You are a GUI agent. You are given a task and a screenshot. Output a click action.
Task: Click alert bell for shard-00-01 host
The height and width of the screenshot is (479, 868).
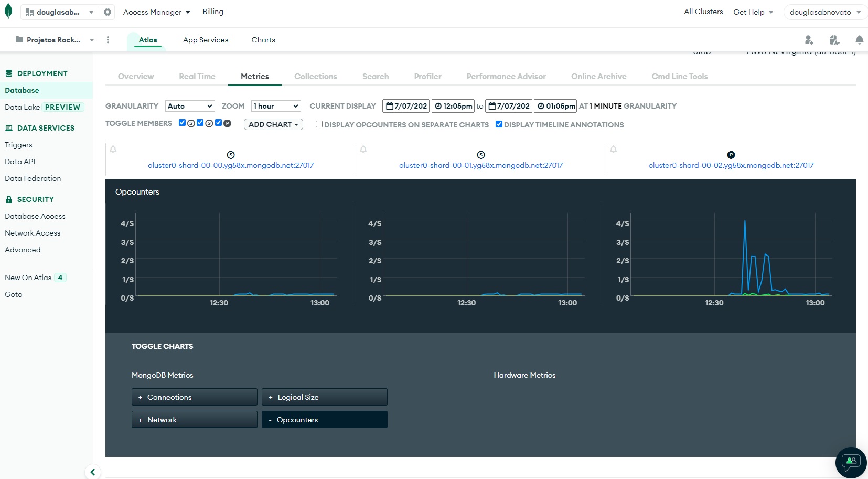tap(363, 150)
